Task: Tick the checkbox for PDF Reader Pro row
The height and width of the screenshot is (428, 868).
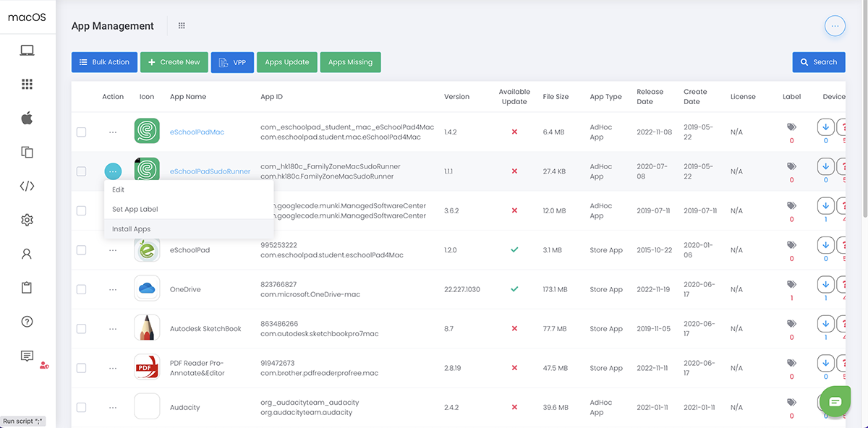Action: (81, 368)
